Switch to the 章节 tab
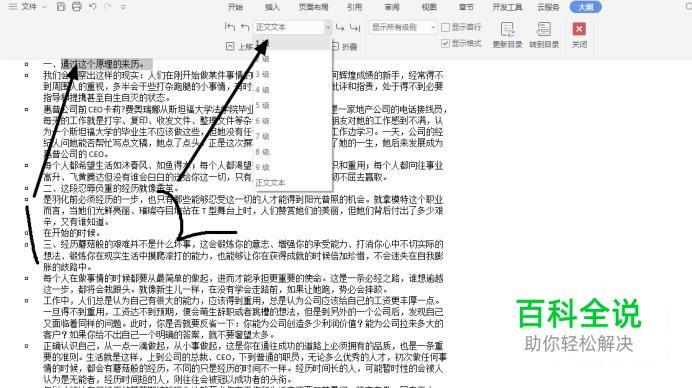The width and height of the screenshot is (692, 388). tap(466, 7)
